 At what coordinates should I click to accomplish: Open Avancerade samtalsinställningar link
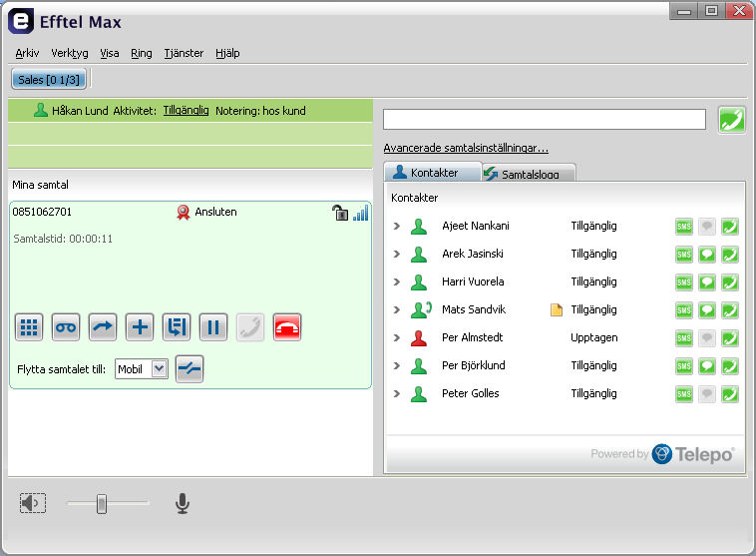(466, 148)
